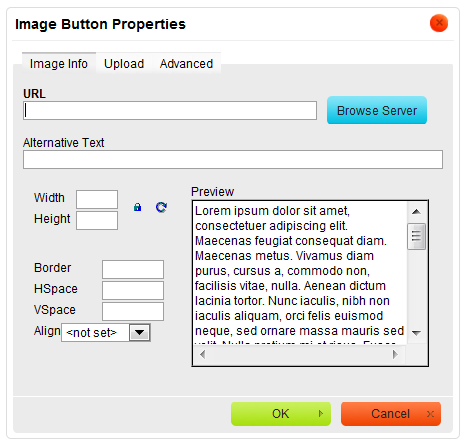Focus the URL input field
This screenshot has height=444, width=466.
pos(170,111)
